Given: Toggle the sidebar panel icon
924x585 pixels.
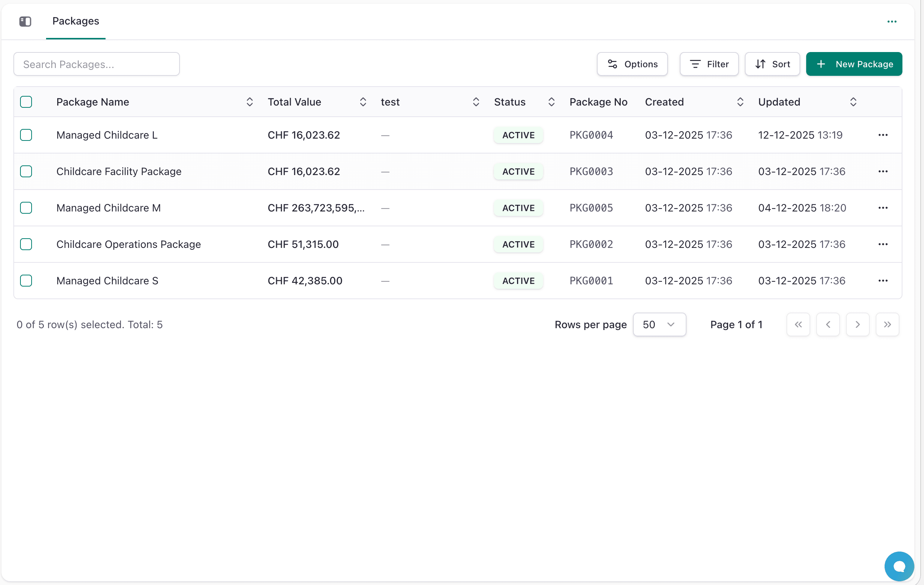Looking at the screenshot, I should click(x=25, y=21).
